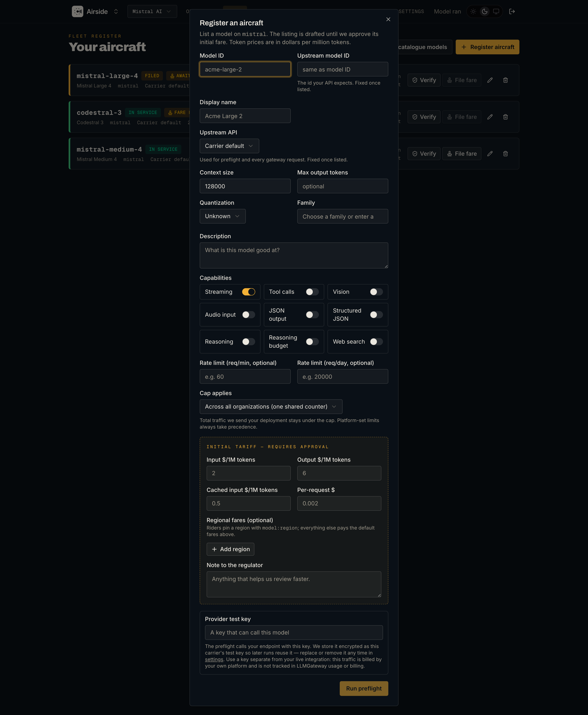Focus the Provider test key field
This screenshot has height=715, width=588.
294,633
